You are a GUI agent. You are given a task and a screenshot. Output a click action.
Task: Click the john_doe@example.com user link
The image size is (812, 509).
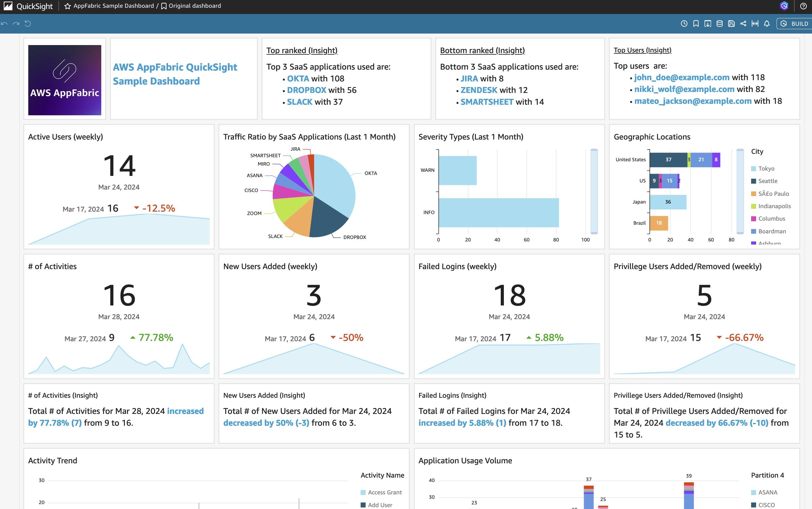pyautogui.click(x=682, y=77)
